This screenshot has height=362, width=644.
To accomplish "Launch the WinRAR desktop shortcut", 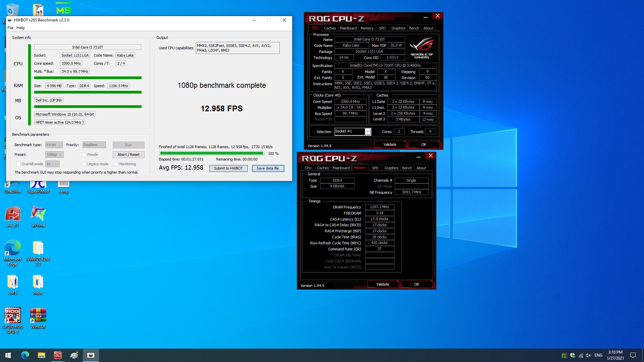I will point(38,318).
